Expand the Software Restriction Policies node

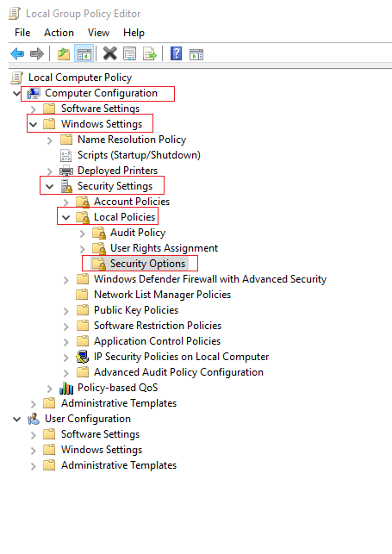pos(66,327)
